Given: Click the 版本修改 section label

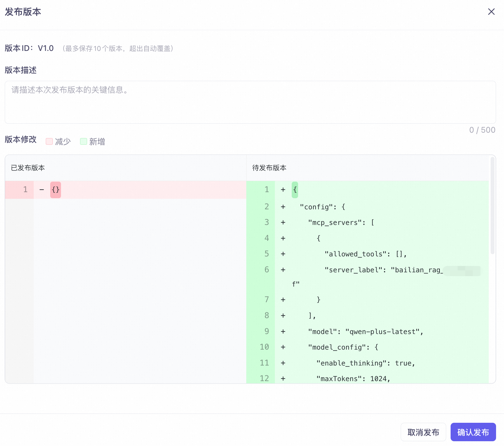Looking at the screenshot, I should (21, 139).
